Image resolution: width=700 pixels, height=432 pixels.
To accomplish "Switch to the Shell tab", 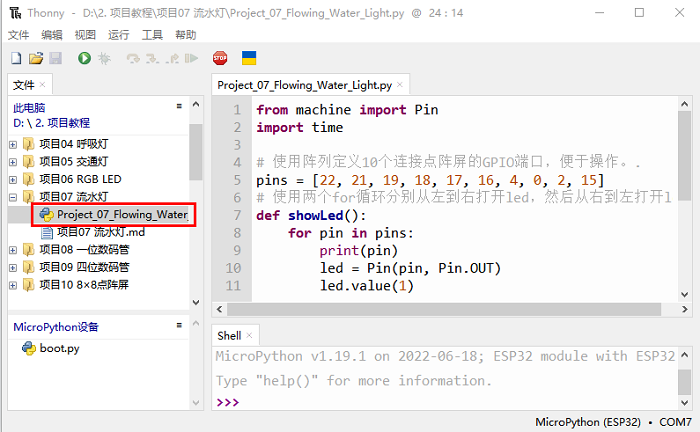I will [x=229, y=336].
